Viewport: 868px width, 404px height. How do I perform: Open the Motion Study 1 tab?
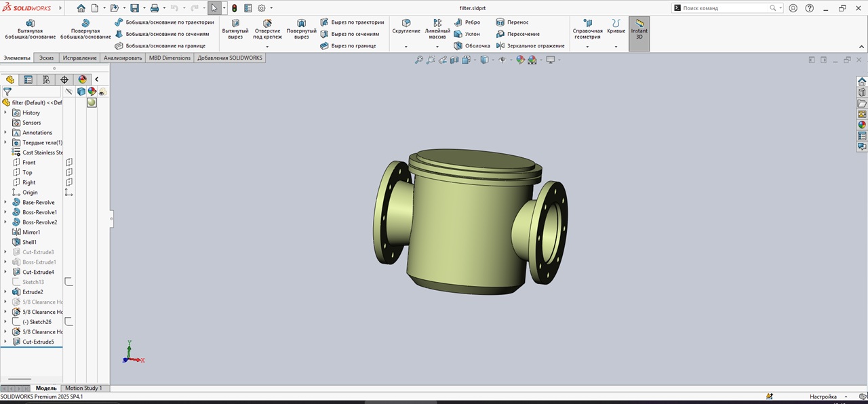coord(83,388)
